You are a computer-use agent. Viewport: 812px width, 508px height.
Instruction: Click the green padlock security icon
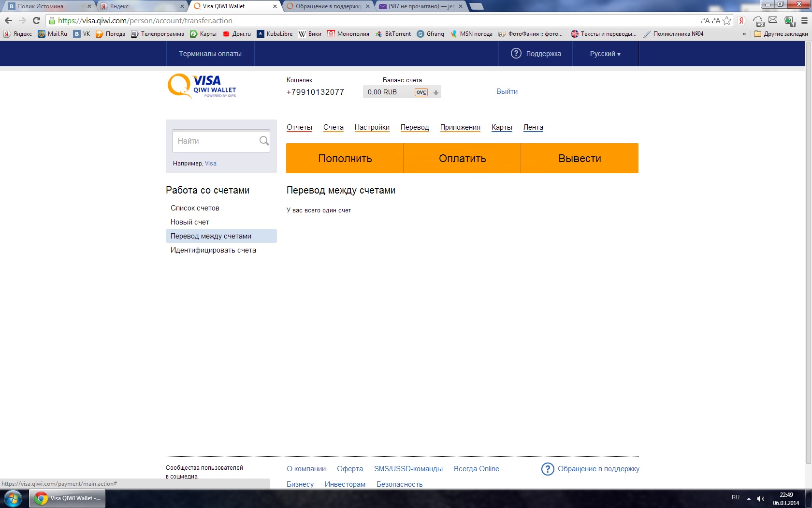pos(52,20)
